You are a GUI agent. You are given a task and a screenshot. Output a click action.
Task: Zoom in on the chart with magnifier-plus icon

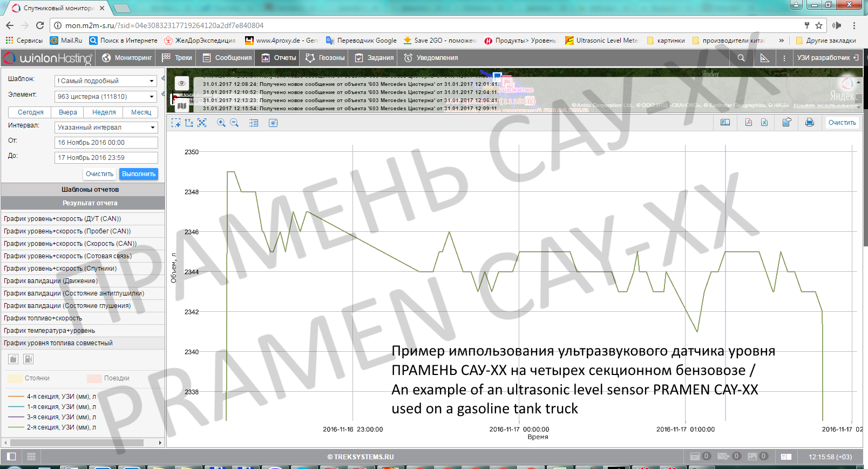pyautogui.click(x=221, y=123)
